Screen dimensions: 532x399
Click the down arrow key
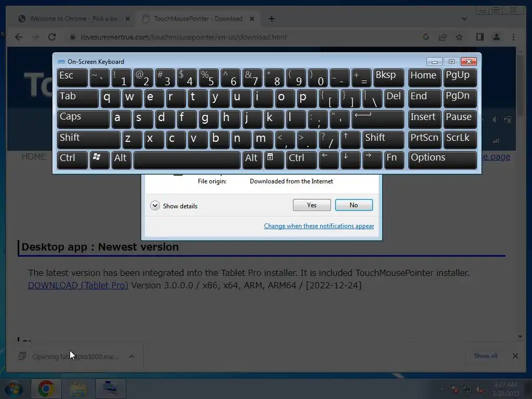[x=351, y=160]
